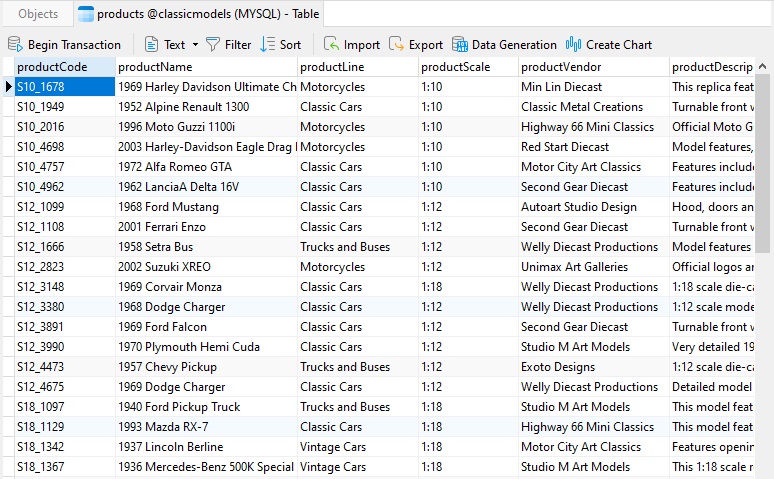
Task: Select the cell 1970 Plymouth Hemi Cuda
Action: [206, 347]
